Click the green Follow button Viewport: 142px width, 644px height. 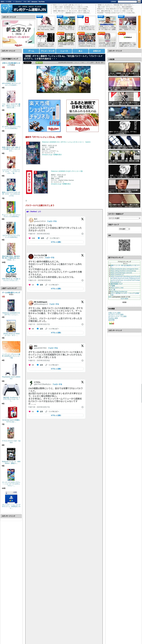point(39,63)
